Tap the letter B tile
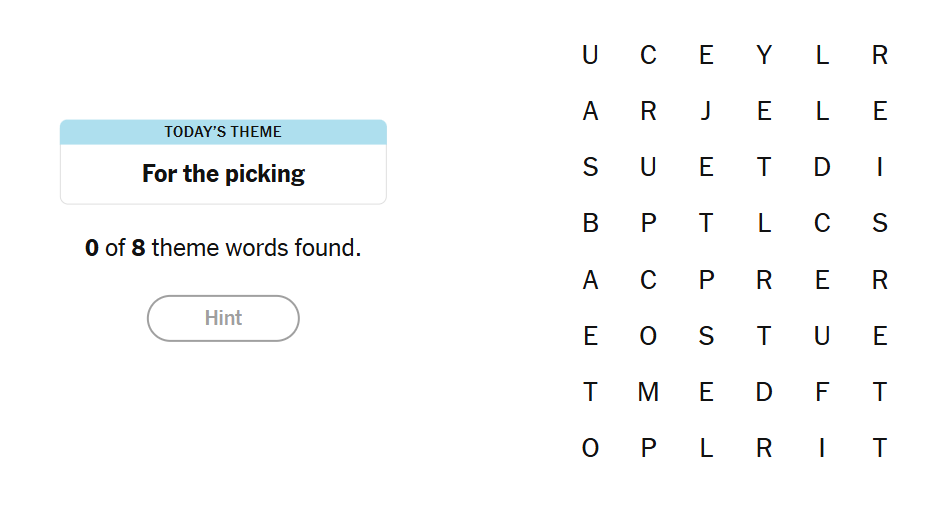 coord(590,224)
